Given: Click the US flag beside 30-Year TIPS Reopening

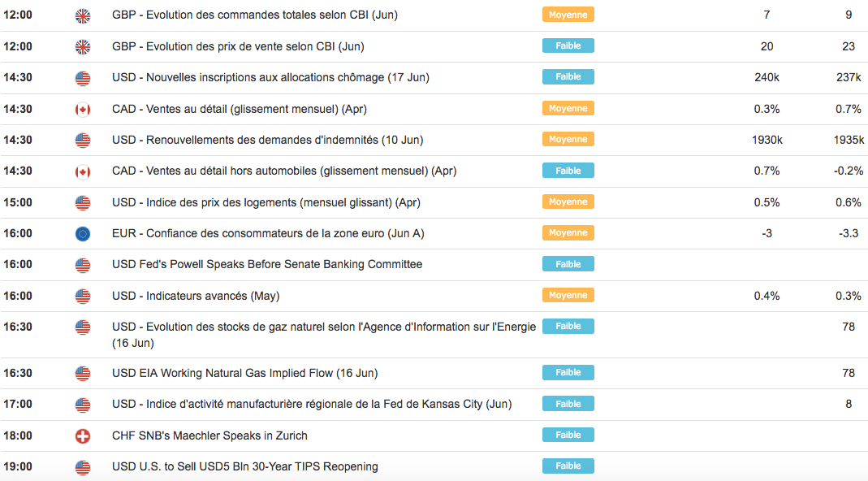Looking at the screenshot, I should click(x=83, y=467).
